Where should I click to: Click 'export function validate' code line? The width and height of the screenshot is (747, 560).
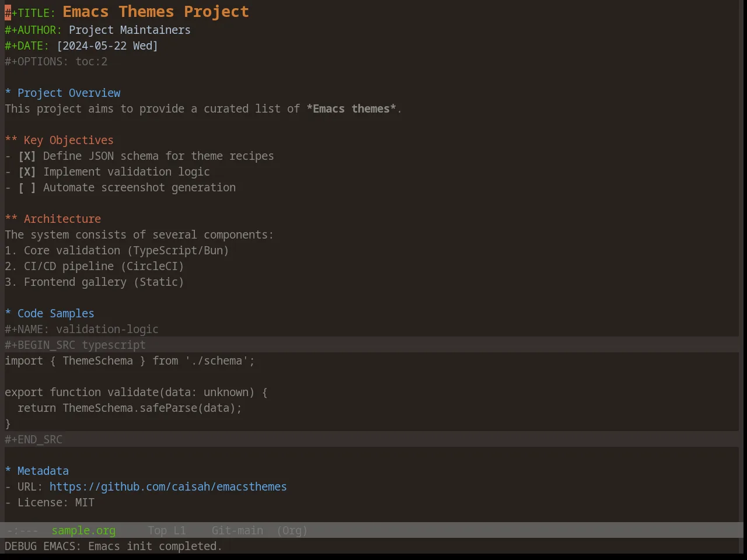[x=136, y=393]
